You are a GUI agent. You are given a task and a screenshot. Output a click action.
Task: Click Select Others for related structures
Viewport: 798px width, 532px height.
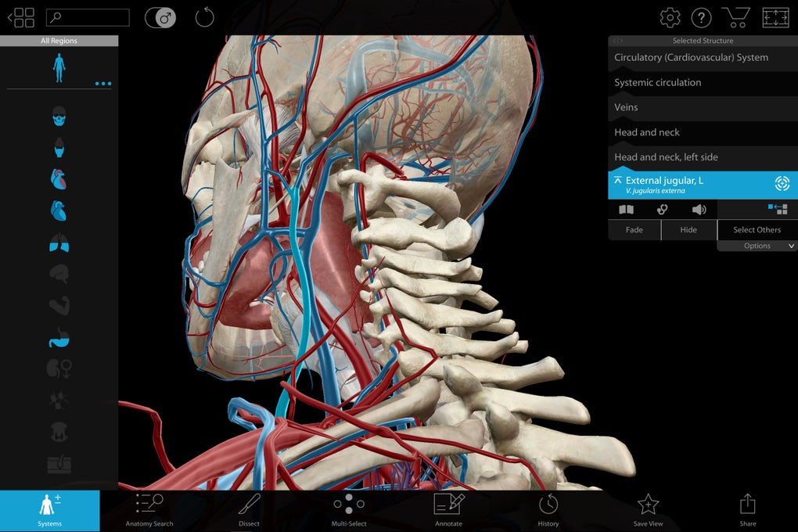point(756,229)
